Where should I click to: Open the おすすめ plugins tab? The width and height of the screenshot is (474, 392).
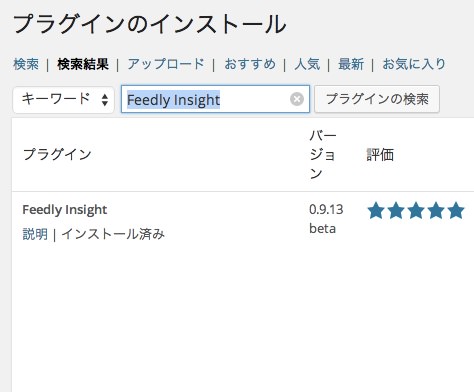250,64
